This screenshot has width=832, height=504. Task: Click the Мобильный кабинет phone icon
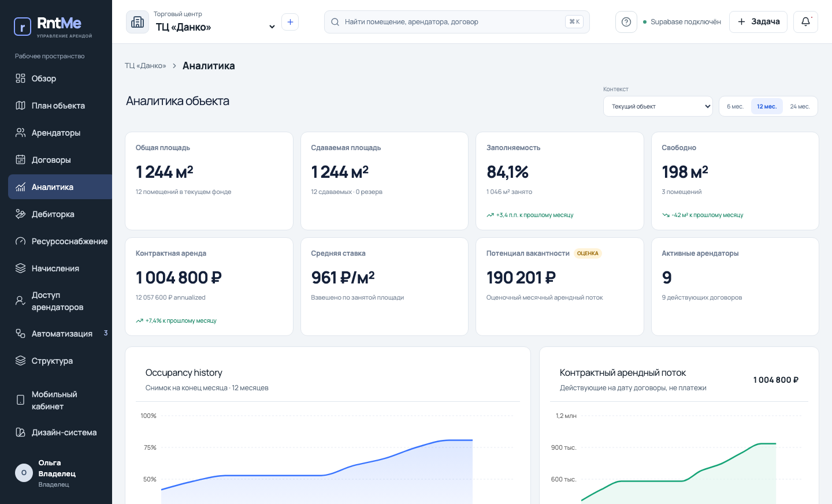pos(20,400)
